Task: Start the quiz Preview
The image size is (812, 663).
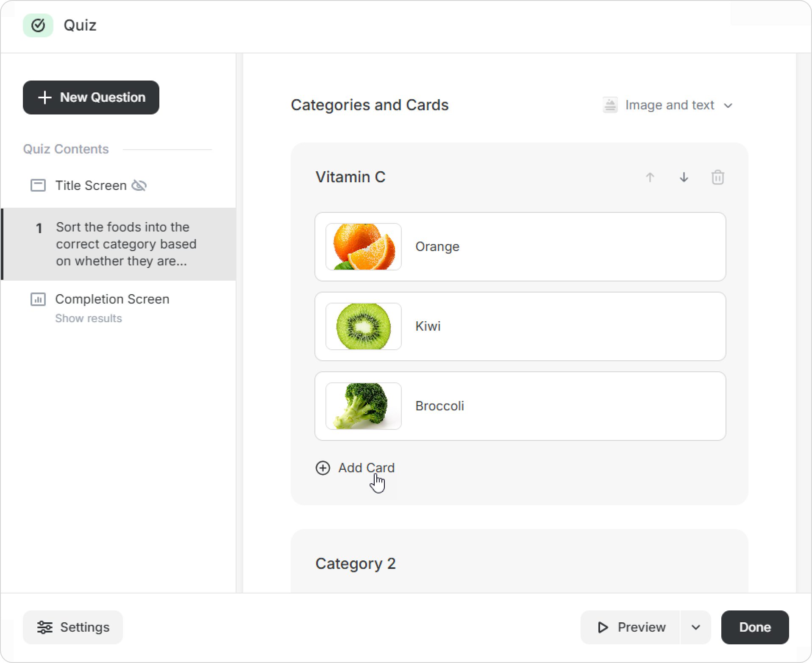Action: (631, 627)
